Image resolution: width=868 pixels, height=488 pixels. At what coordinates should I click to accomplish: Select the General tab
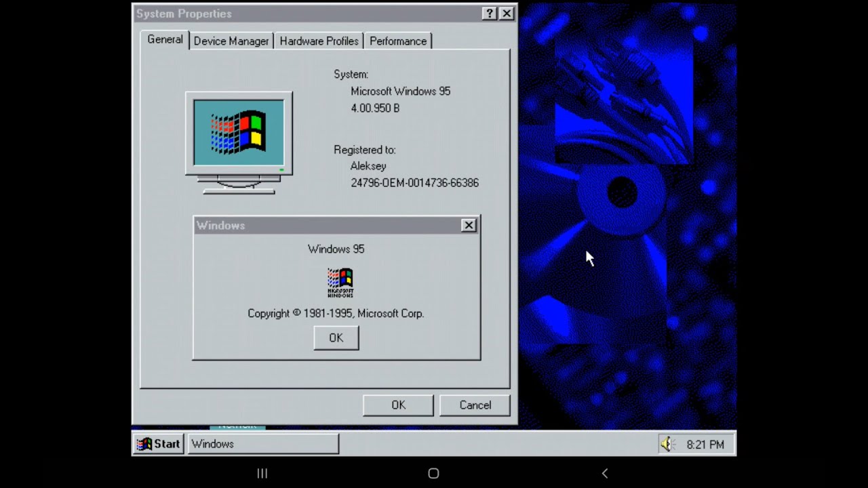coord(165,39)
